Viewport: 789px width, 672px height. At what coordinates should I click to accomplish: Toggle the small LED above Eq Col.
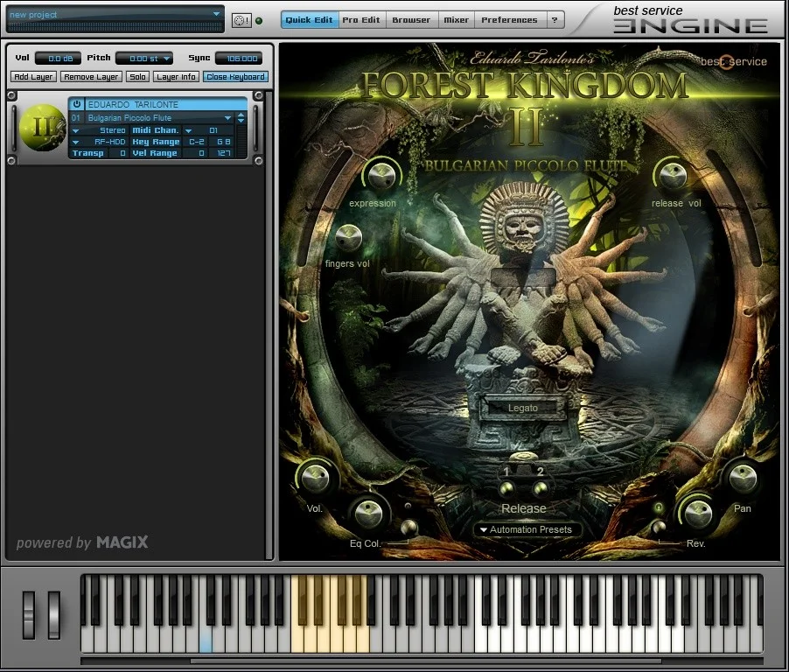tap(408, 506)
